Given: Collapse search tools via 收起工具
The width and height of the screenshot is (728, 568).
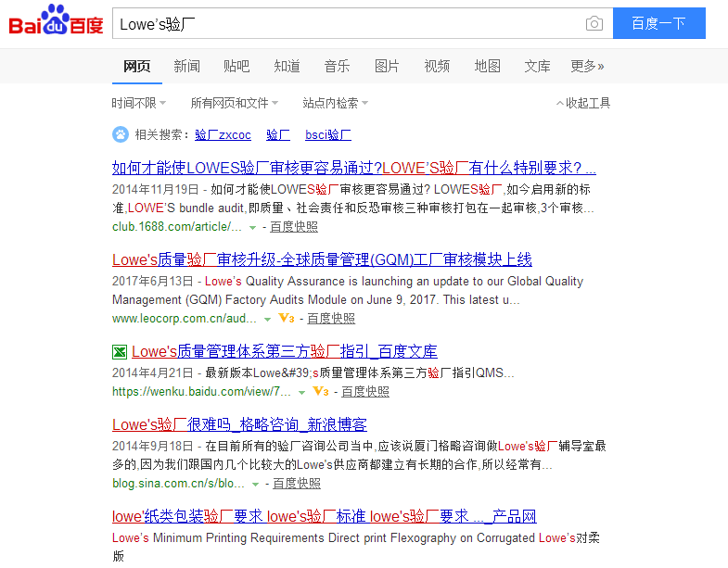Looking at the screenshot, I should [x=583, y=103].
